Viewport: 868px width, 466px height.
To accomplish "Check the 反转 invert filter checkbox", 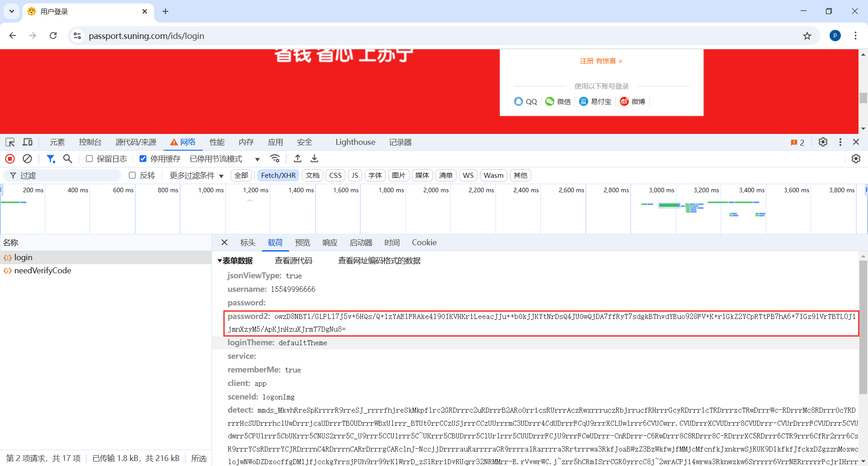I will click(x=132, y=176).
